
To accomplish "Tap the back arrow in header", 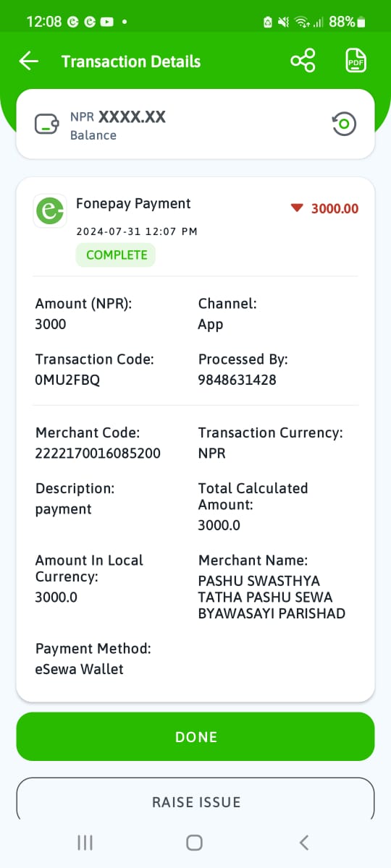I will tap(29, 61).
